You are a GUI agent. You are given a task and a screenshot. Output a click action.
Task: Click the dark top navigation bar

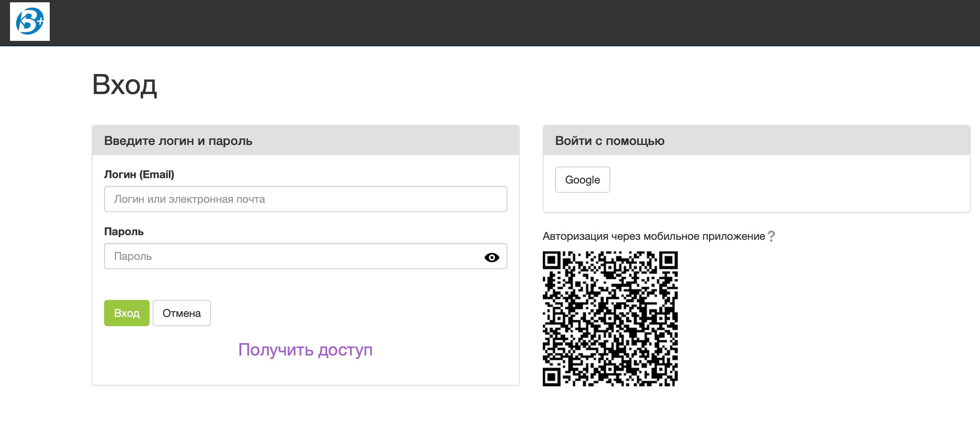[501, 22]
